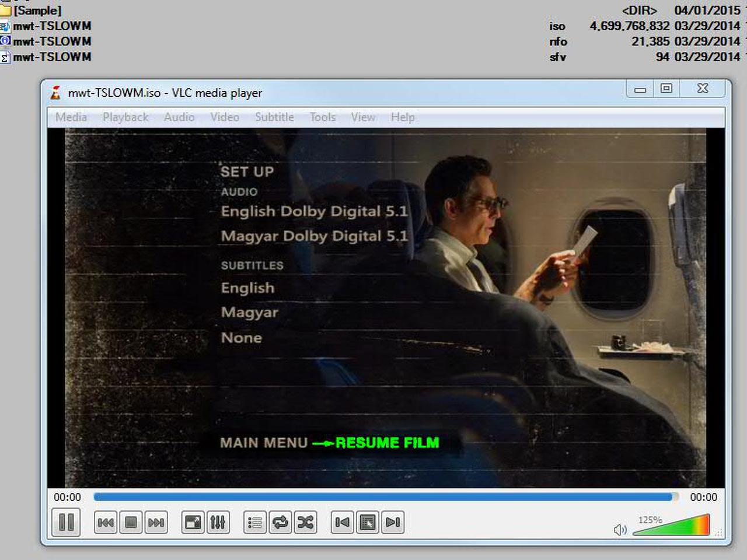Mute audio via speaker icon
This screenshot has height=560, width=747.
coord(620,529)
